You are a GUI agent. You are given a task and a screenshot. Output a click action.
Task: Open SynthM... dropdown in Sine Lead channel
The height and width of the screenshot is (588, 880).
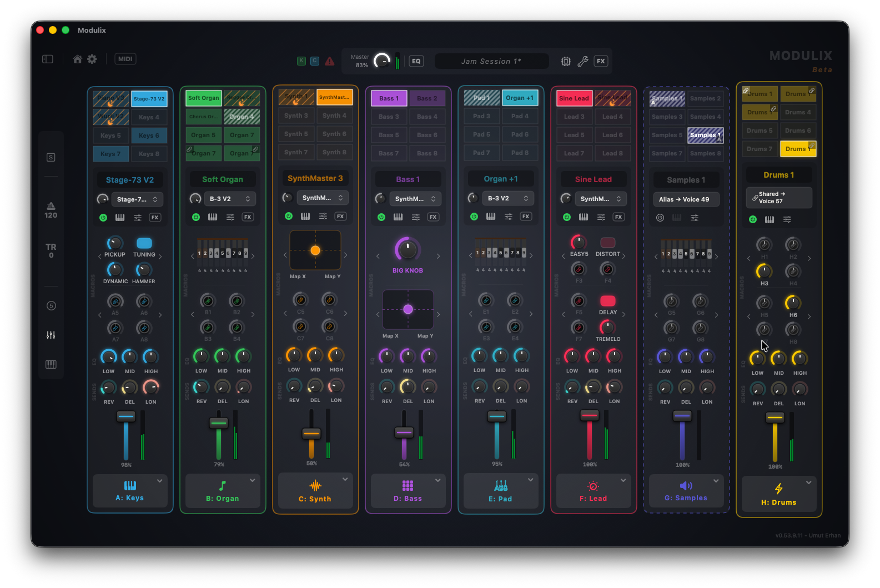tap(601, 199)
